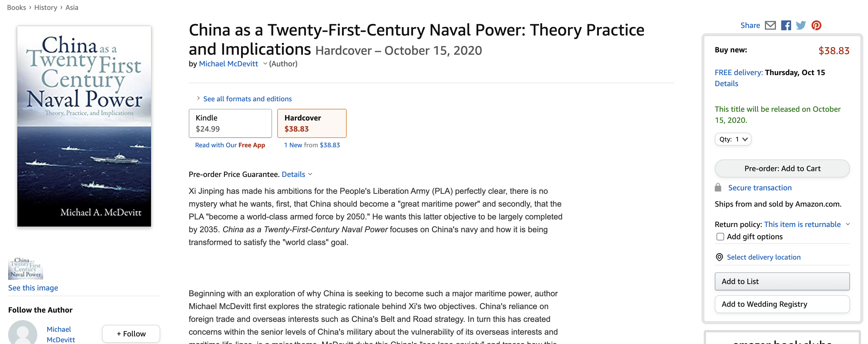This screenshot has height=344, width=868.
Task: Open the Qty quantity dropdown
Action: [x=733, y=139]
